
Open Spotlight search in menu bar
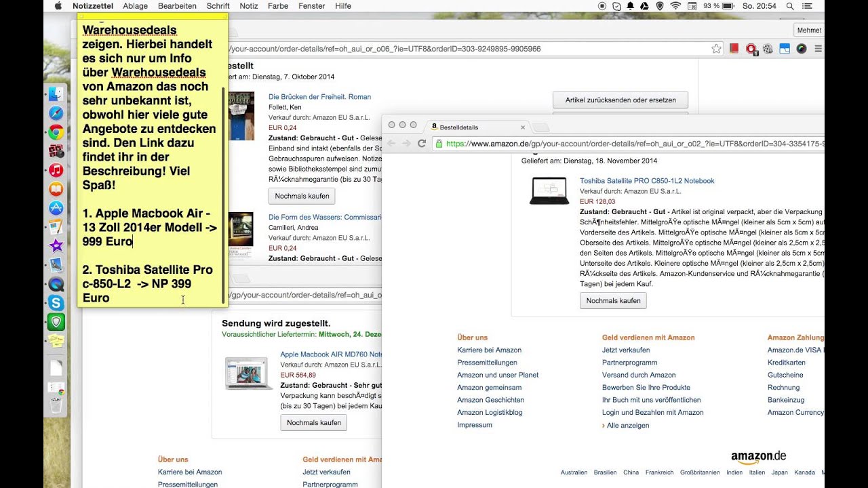click(790, 6)
